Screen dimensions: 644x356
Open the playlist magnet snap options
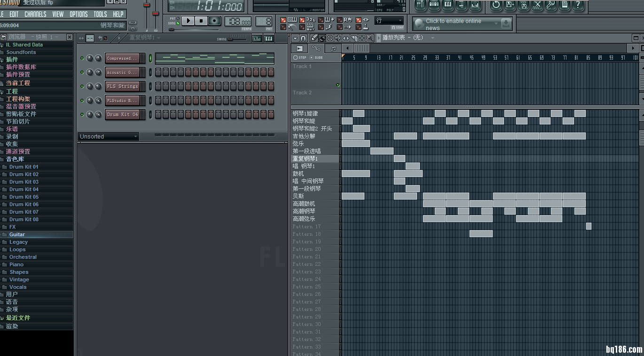[x=303, y=38]
